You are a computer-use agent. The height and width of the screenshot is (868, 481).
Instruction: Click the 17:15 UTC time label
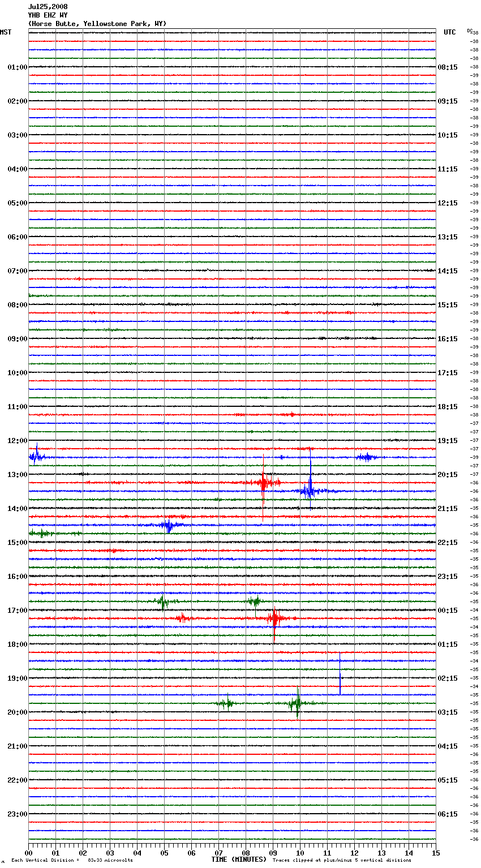[x=448, y=373]
